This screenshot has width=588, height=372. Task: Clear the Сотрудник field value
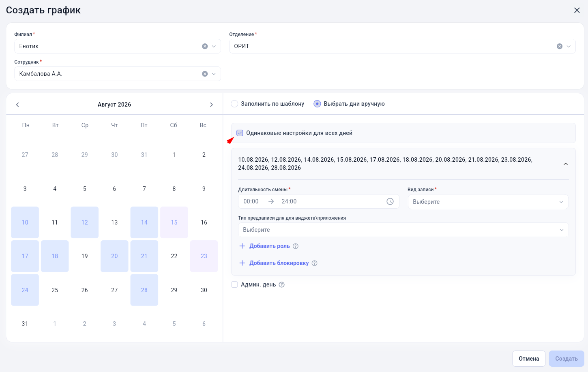coord(205,74)
